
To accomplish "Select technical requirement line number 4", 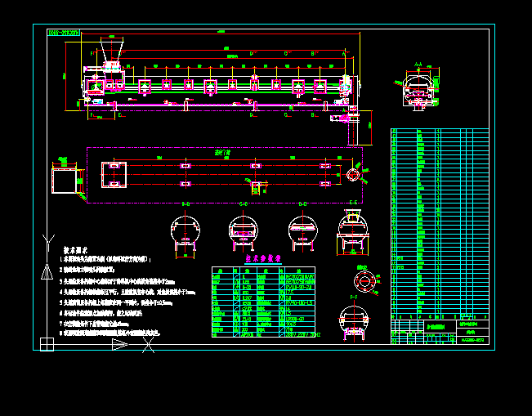I will [x=127, y=292].
